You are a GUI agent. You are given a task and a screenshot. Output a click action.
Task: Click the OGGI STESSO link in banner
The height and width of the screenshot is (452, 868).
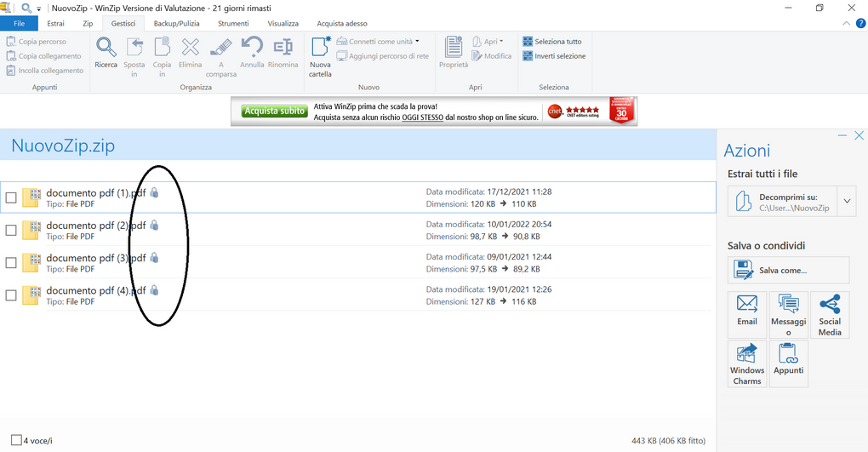(422, 117)
